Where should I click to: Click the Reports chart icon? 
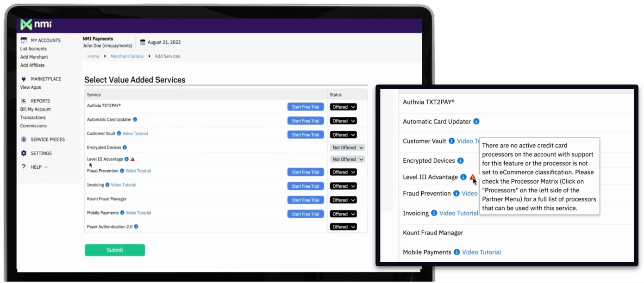pyautogui.click(x=24, y=101)
